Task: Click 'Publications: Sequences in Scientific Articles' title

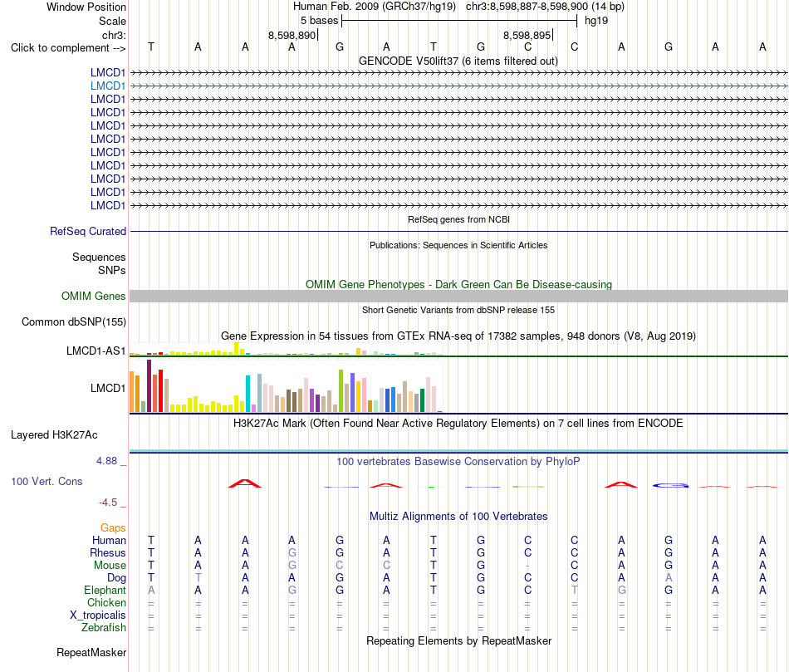Action: (458, 245)
